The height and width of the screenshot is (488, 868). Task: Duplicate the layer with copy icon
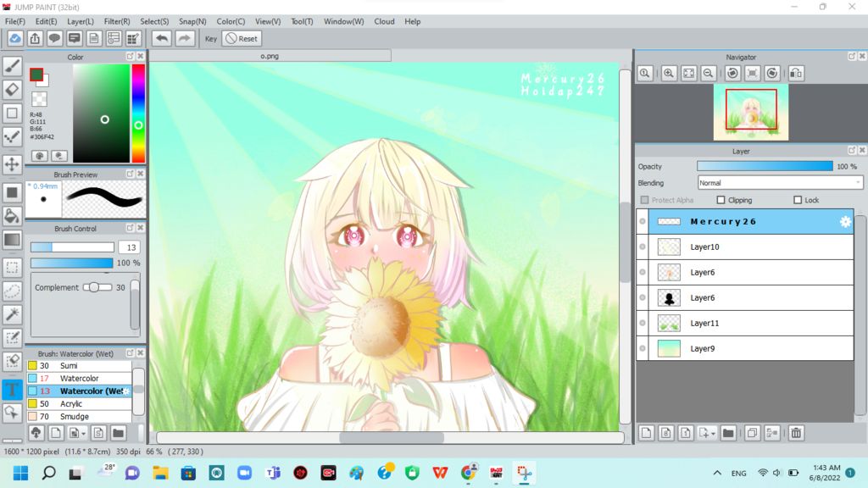tap(752, 433)
